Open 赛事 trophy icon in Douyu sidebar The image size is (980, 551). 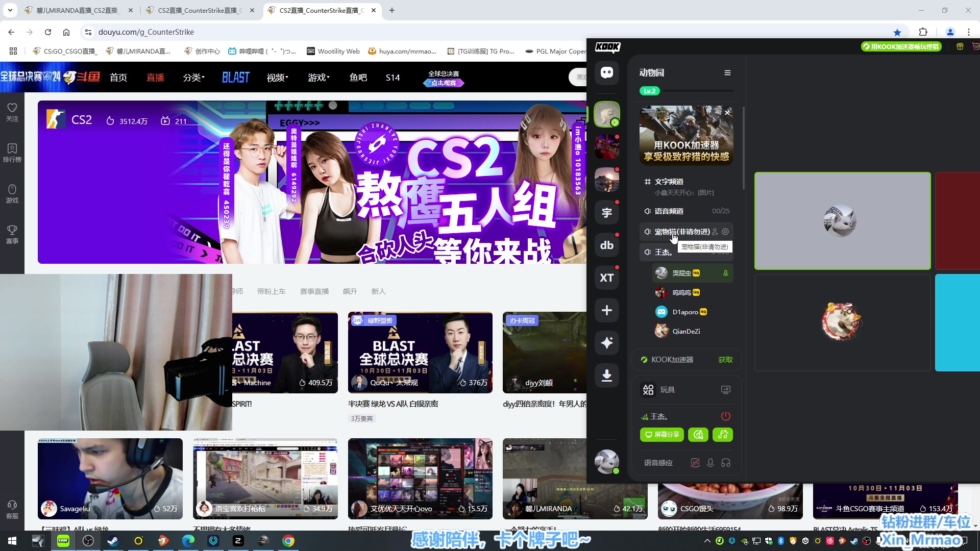point(12,235)
